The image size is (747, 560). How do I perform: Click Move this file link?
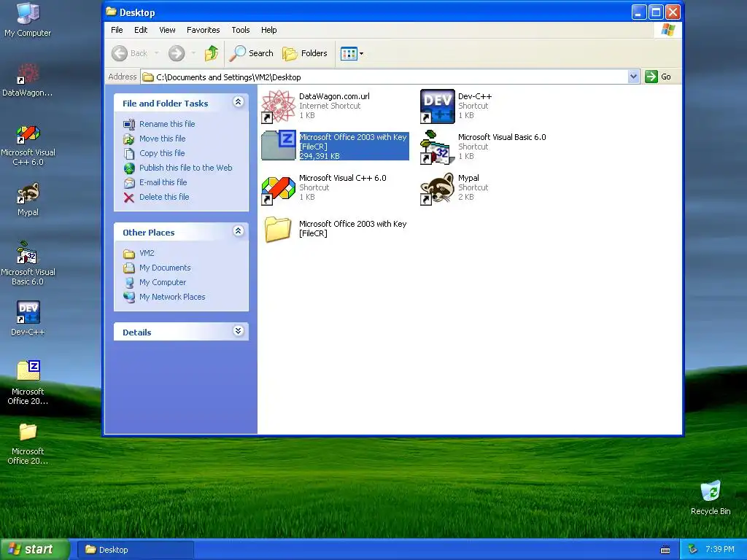[163, 139]
